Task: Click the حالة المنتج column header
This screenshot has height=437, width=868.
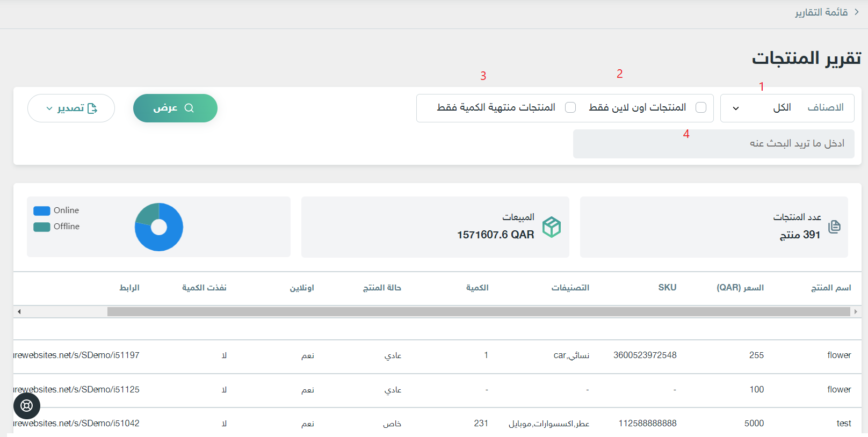Action: 382,288
